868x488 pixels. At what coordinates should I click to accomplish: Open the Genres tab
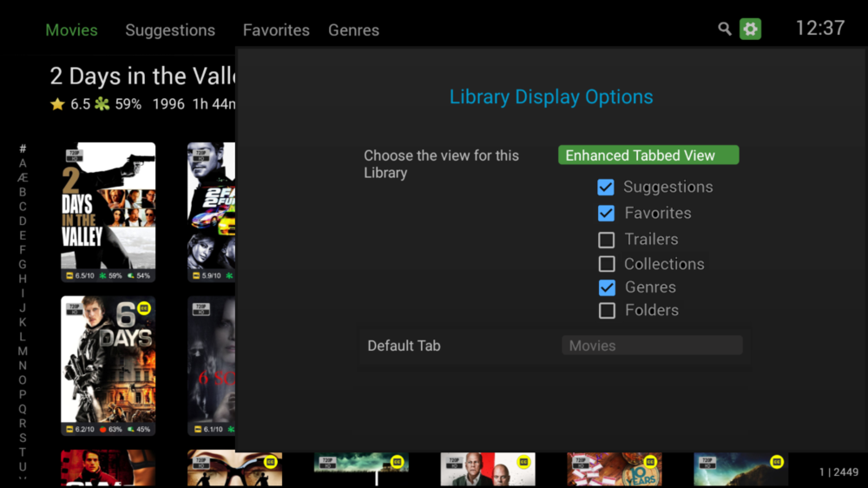pyautogui.click(x=353, y=30)
